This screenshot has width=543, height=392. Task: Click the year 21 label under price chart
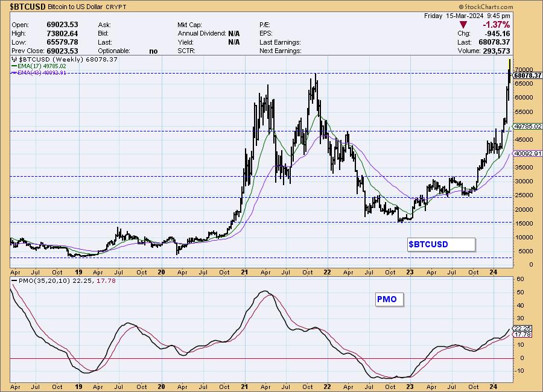[x=244, y=272]
